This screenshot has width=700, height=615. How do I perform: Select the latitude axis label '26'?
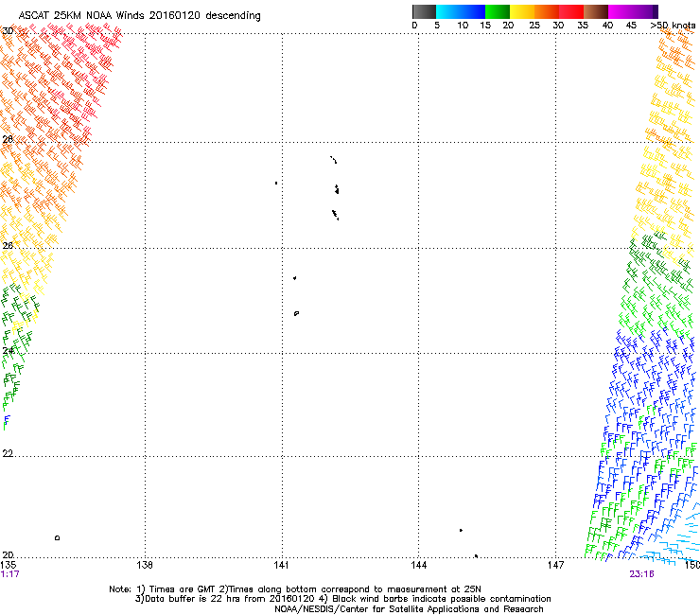click(x=8, y=245)
